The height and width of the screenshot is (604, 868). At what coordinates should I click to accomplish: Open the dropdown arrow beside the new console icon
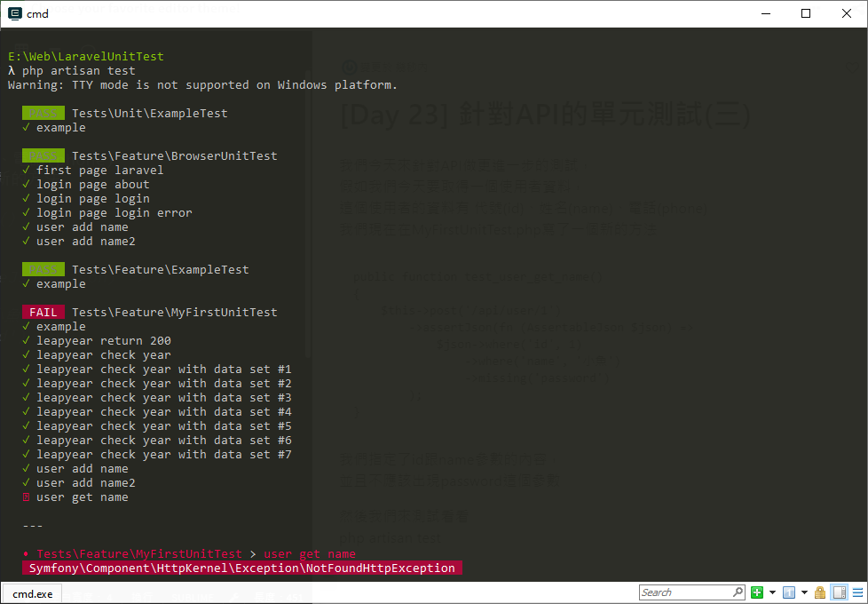(772, 592)
